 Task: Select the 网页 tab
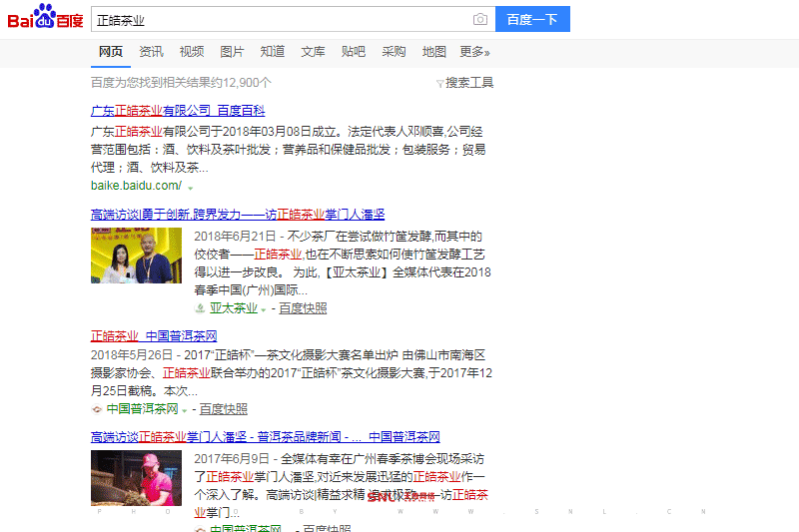pos(111,52)
